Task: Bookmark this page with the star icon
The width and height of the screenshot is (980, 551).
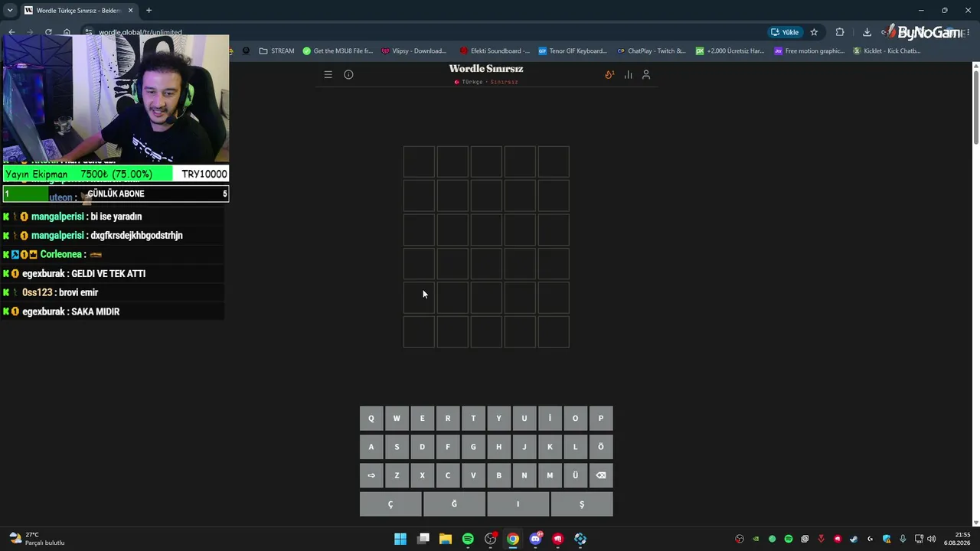Action: [814, 32]
